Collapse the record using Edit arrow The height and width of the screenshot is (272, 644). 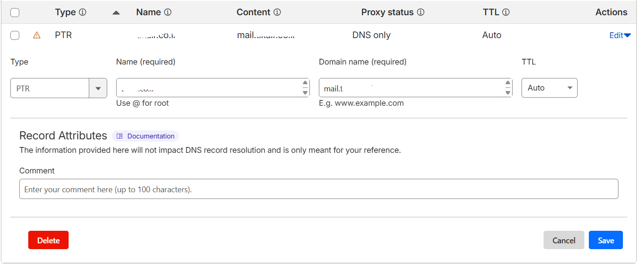coord(627,35)
